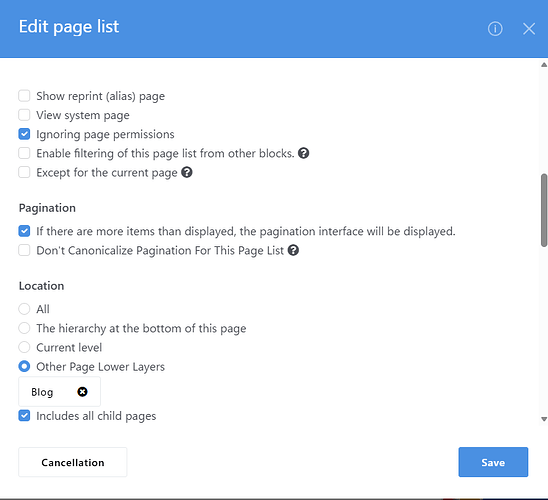This screenshot has width=548, height=500.
Task: Disable the pagination interface checkbox
Action: point(24,231)
